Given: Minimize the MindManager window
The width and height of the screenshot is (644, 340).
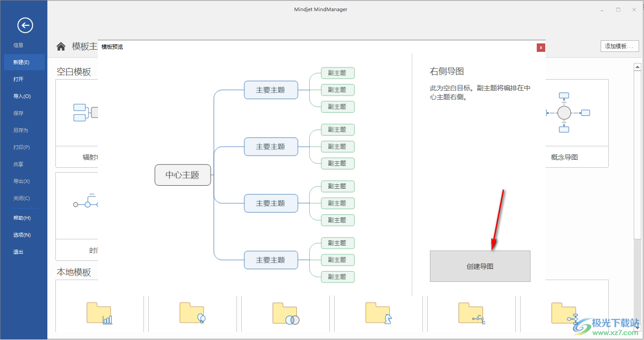Looking at the screenshot, I should (602, 9).
